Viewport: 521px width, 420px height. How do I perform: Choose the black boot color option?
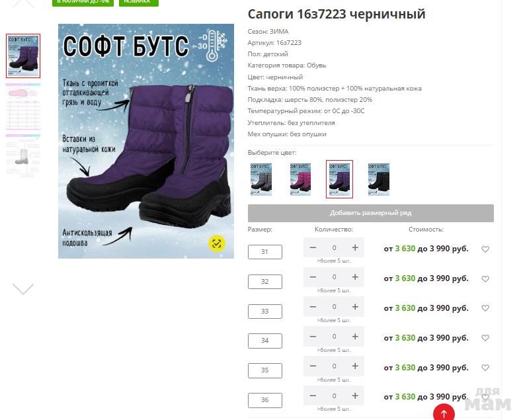[378, 179]
